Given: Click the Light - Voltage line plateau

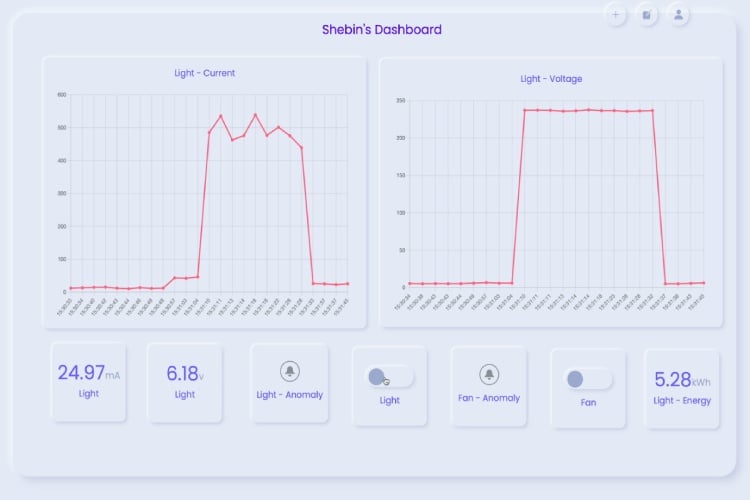Looking at the screenshot, I should click(588, 110).
